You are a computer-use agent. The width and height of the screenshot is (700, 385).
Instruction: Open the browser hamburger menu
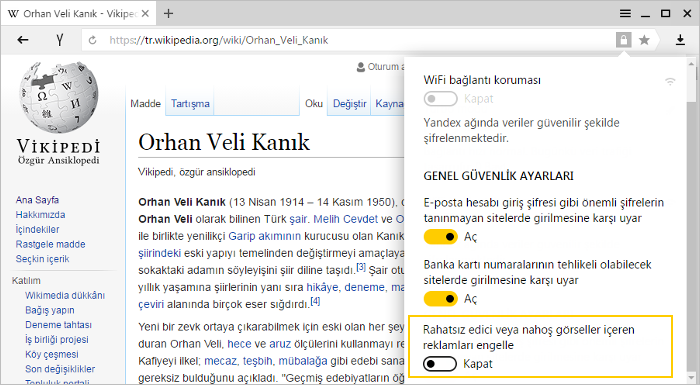(x=625, y=13)
